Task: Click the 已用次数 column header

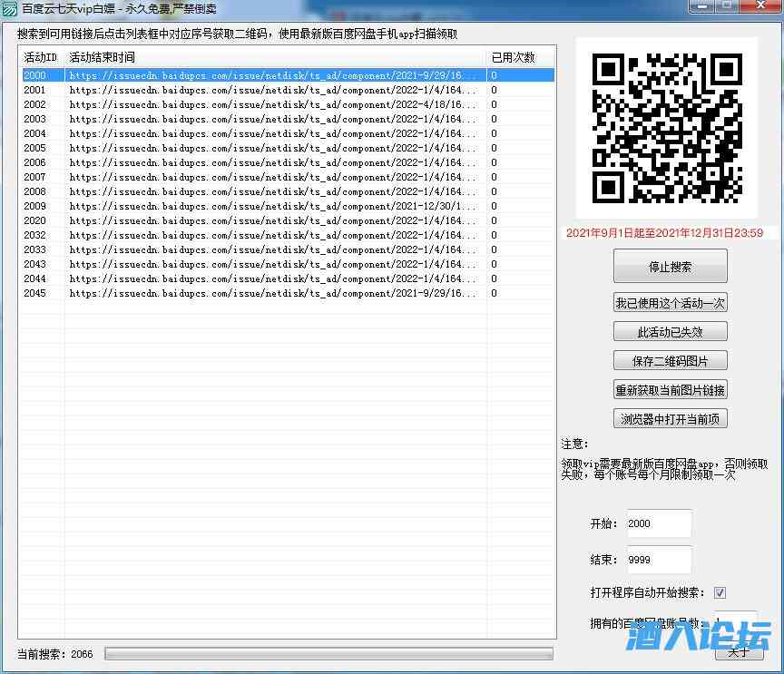Action: 517,57
